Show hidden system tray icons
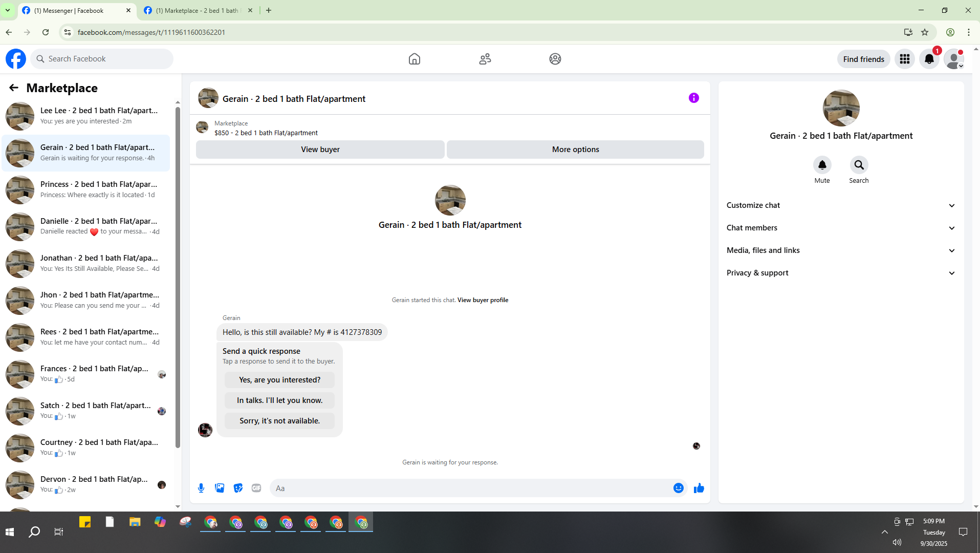 (884, 532)
